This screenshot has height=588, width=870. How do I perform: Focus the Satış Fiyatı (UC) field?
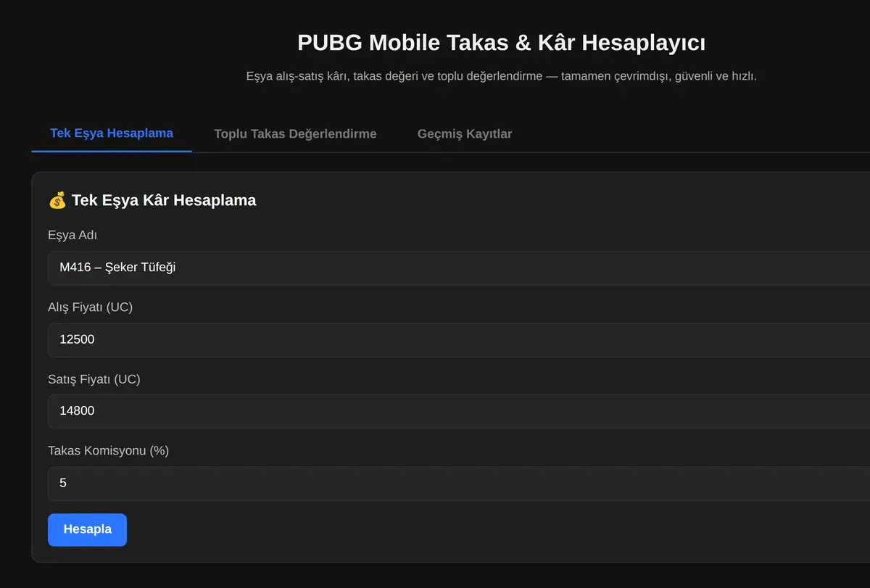click(x=459, y=411)
